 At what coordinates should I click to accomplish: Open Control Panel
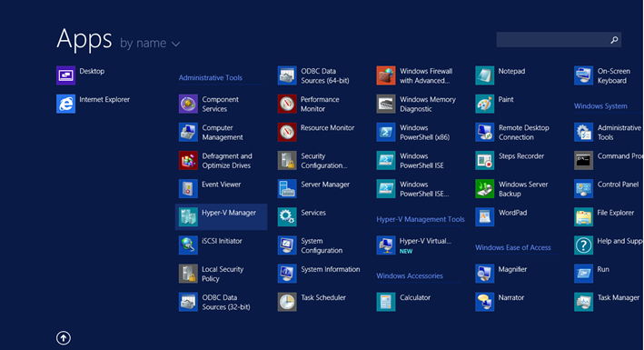pos(607,189)
